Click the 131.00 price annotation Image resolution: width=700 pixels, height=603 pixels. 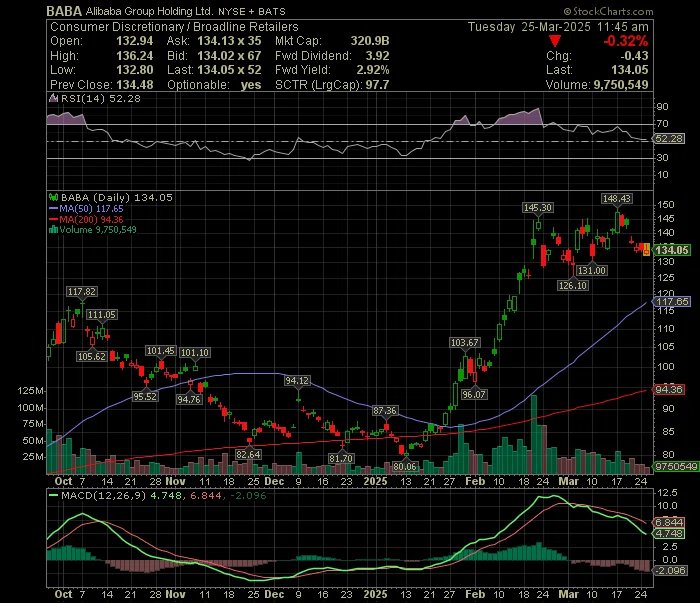coord(592,270)
